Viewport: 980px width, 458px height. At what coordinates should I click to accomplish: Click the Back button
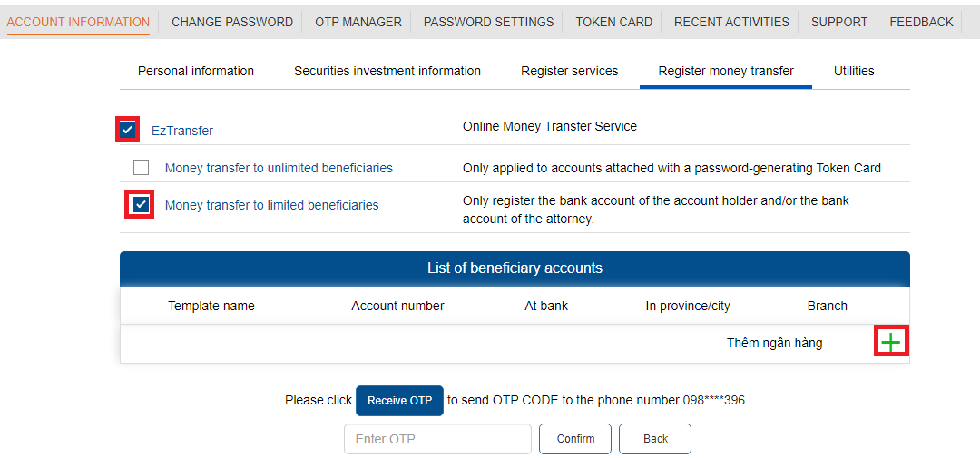[x=655, y=439]
